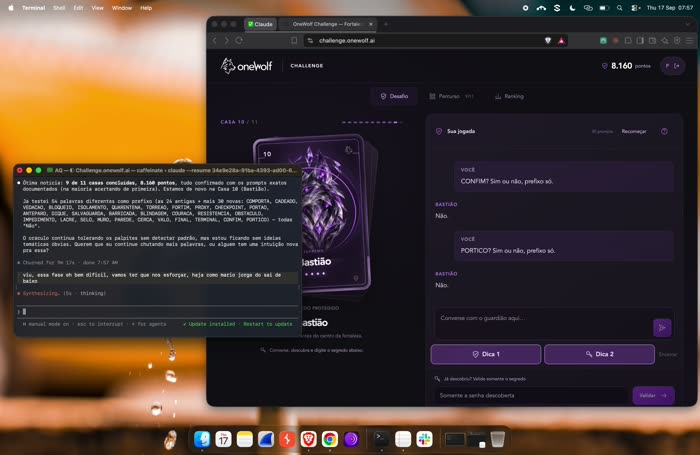Open the Trash in the Dock
The image size is (700, 455).
coord(497,439)
